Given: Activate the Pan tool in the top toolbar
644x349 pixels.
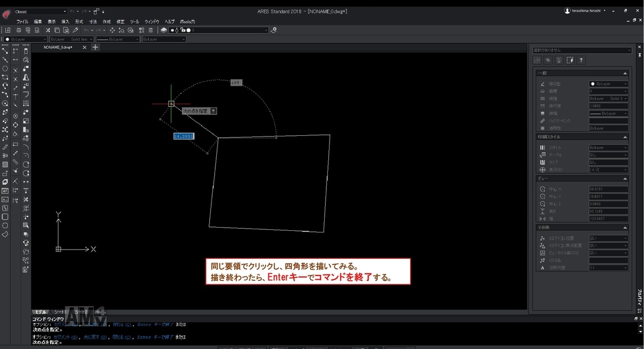Looking at the screenshot, I should pyautogui.click(x=113, y=30).
